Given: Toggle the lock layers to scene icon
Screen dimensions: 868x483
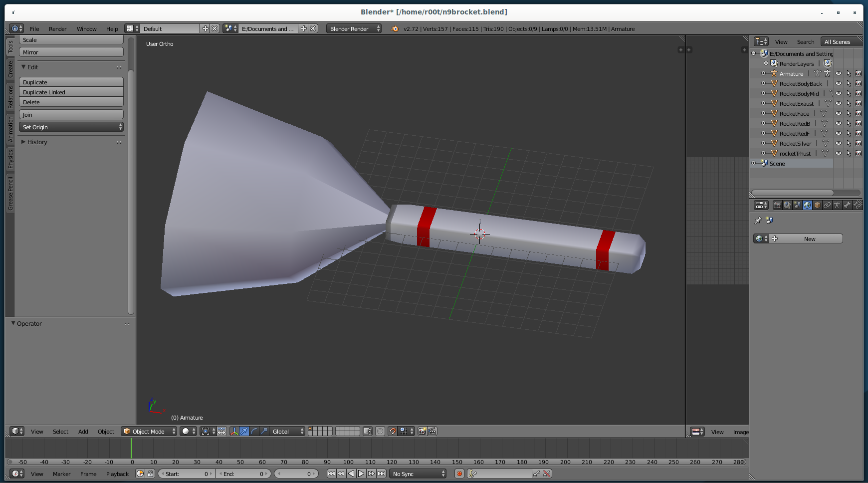Looking at the screenshot, I should (368, 431).
